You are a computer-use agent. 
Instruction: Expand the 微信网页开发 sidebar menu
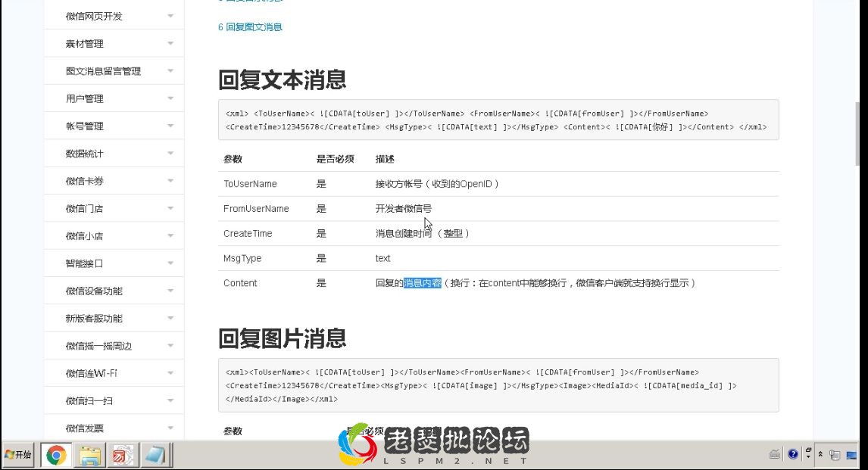click(x=114, y=16)
